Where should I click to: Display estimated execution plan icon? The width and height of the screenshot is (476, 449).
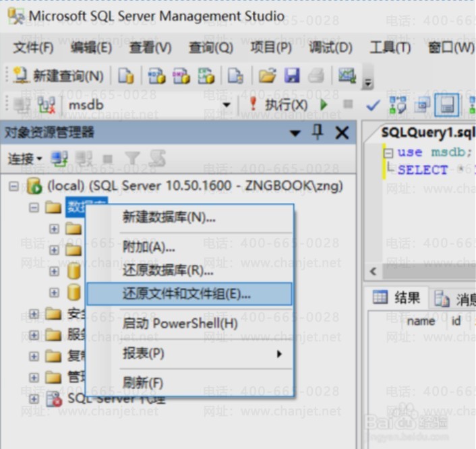[398, 105]
